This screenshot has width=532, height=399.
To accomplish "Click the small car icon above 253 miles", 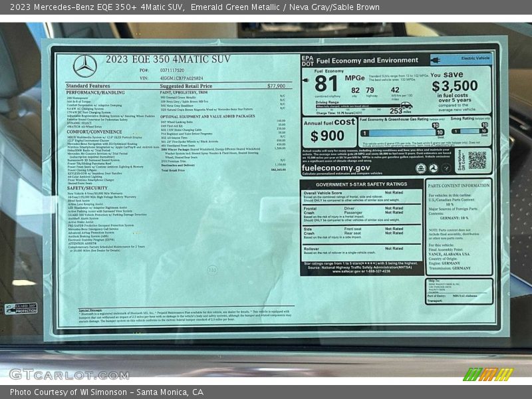I will click(x=406, y=105).
